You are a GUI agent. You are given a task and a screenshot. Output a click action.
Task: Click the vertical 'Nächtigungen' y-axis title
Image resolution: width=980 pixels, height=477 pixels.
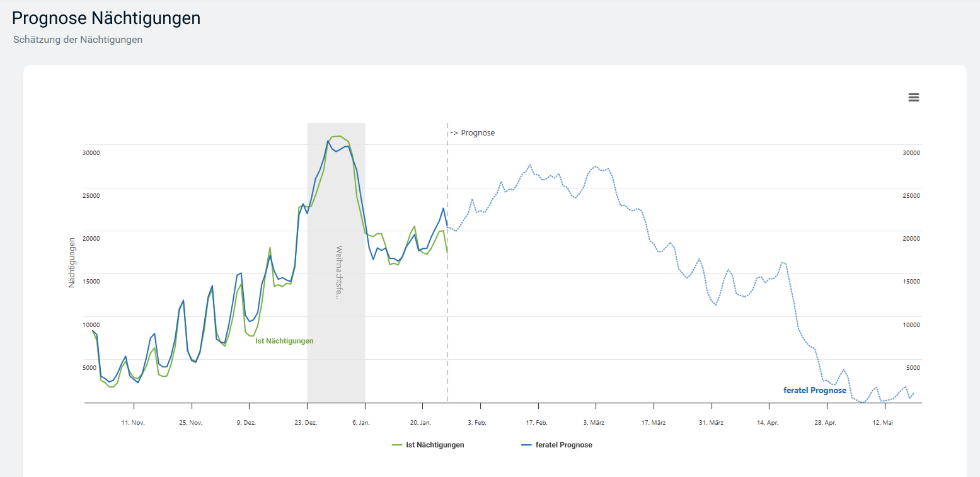(x=72, y=263)
